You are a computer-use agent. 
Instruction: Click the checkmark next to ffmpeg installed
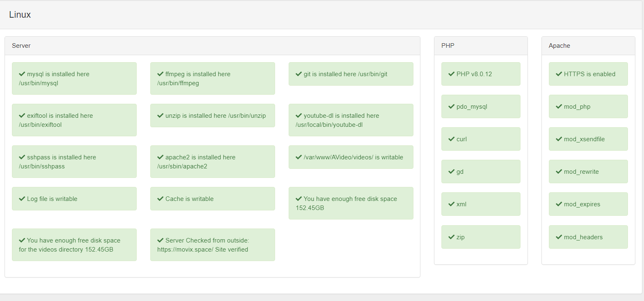(161, 74)
